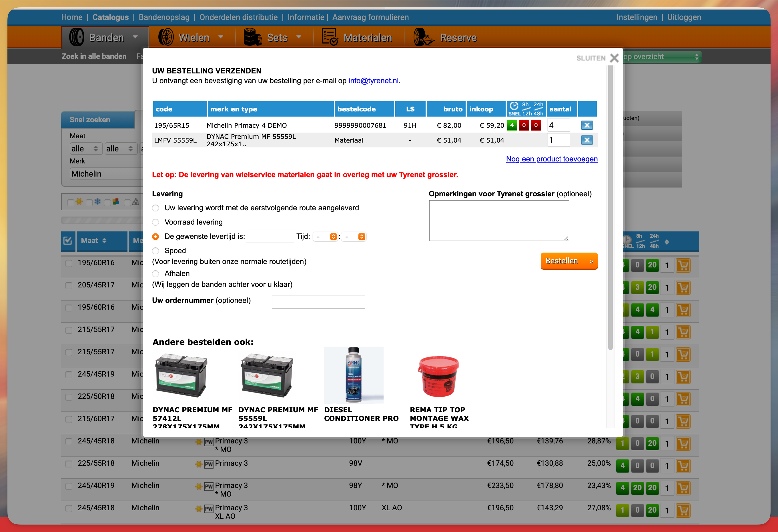Click the Bestellen order button

(569, 261)
